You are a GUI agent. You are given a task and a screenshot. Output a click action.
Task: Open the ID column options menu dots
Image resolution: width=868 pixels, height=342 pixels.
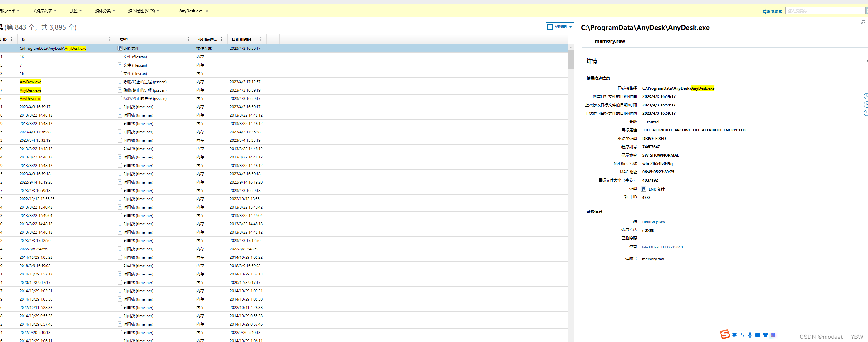coord(12,40)
